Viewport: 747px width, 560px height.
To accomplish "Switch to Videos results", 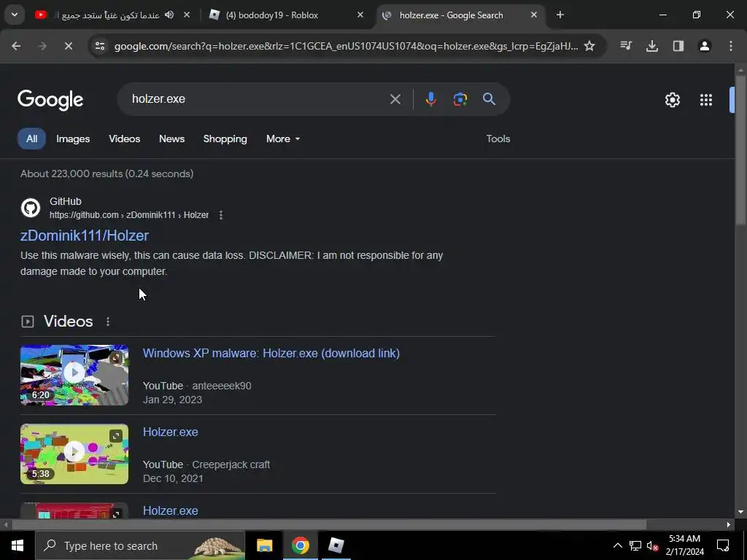I will pos(124,139).
